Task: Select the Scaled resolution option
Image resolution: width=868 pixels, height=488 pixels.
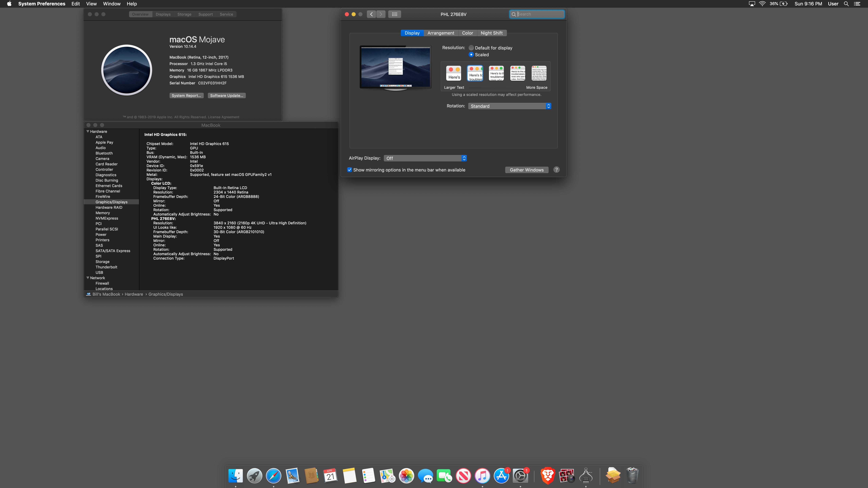Action: (x=471, y=55)
